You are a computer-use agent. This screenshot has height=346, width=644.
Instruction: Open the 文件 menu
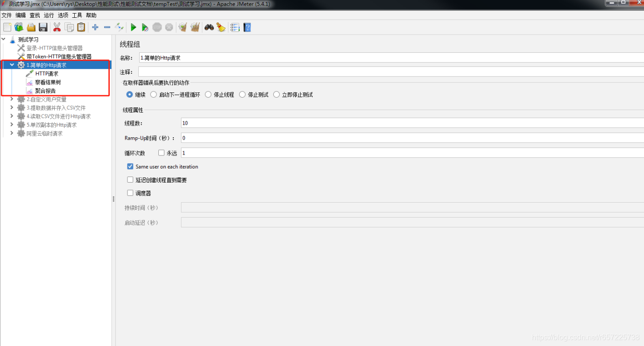(x=7, y=15)
